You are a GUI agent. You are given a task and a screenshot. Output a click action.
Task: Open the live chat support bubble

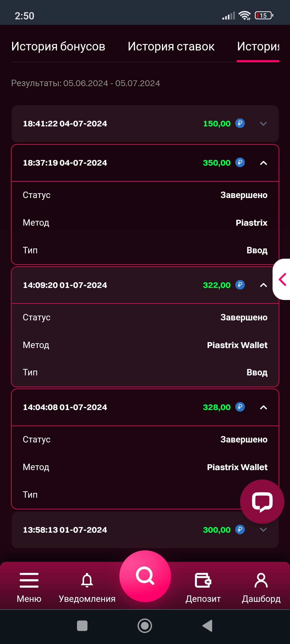pyautogui.click(x=262, y=502)
